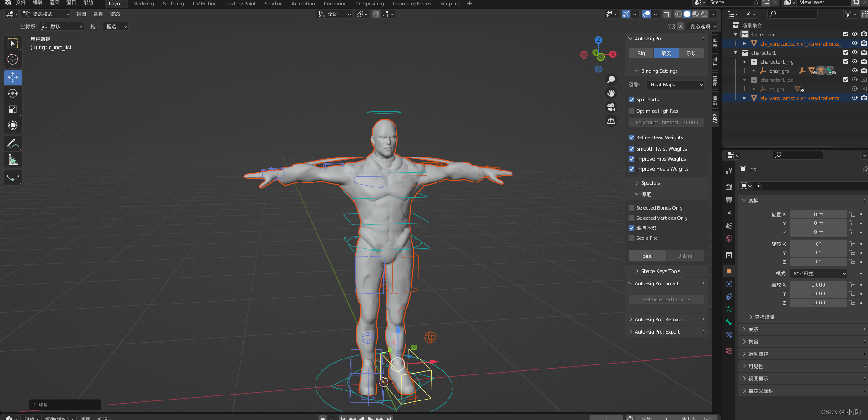This screenshot has height=420, width=868.
Task: Uncheck Improve Hips Weights
Action: [632, 159]
